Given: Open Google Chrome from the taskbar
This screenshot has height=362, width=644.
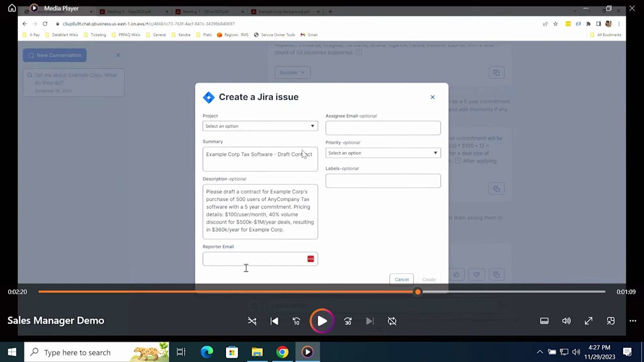Looking at the screenshot, I should coord(282,352).
